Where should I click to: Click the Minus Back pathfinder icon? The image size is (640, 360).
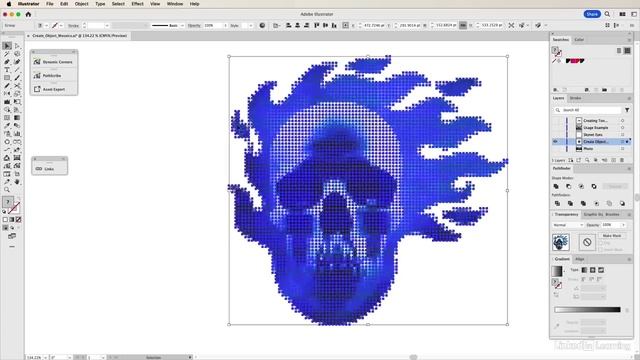(622, 203)
